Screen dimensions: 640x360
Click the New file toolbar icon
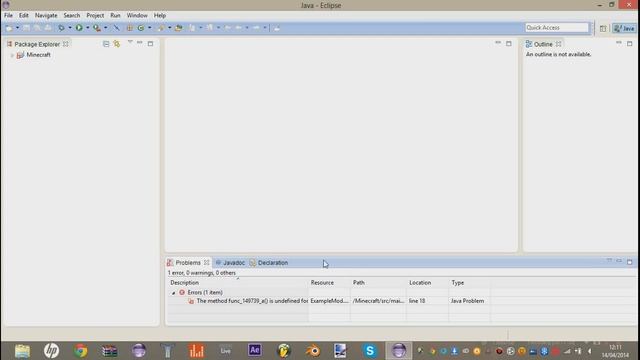[9, 28]
